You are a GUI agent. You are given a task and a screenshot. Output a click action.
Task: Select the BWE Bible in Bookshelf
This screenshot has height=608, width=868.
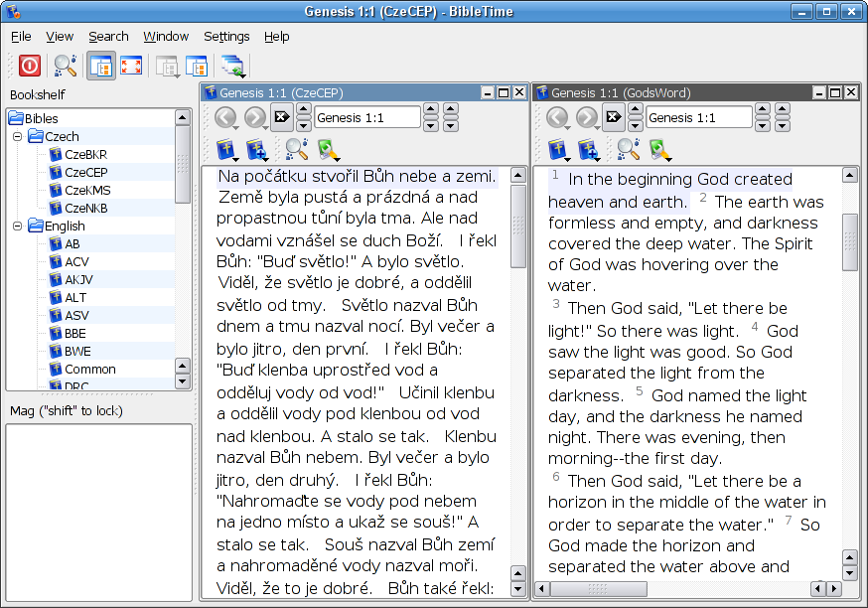click(x=70, y=351)
